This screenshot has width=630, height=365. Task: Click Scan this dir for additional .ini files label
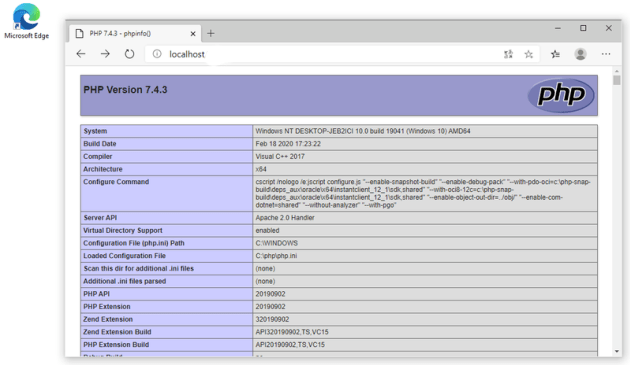pos(139,269)
